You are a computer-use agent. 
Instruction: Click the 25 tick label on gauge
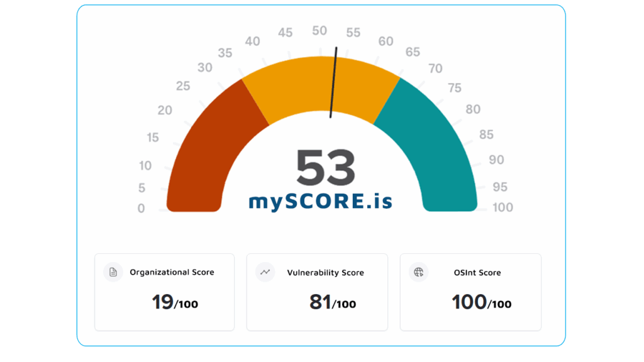coord(183,85)
